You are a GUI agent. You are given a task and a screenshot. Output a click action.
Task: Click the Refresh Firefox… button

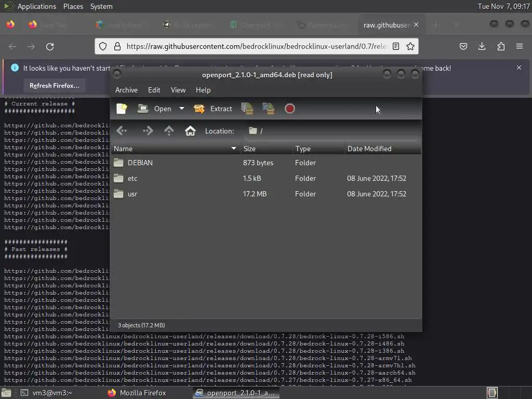[x=54, y=86]
